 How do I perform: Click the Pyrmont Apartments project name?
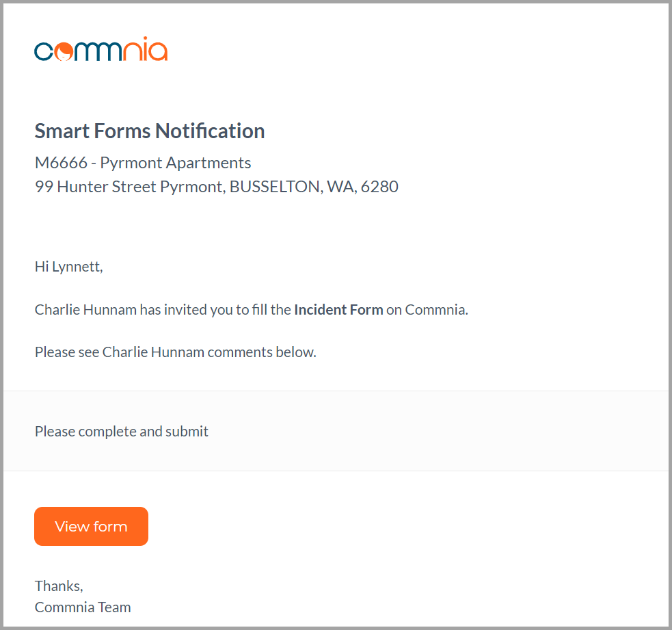[x=176, y=163]
